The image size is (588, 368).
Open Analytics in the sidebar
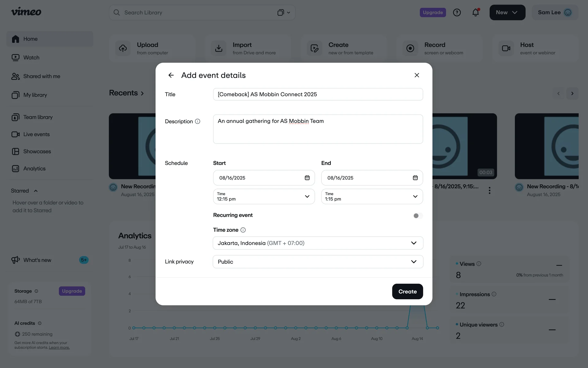tap(34, 169)
